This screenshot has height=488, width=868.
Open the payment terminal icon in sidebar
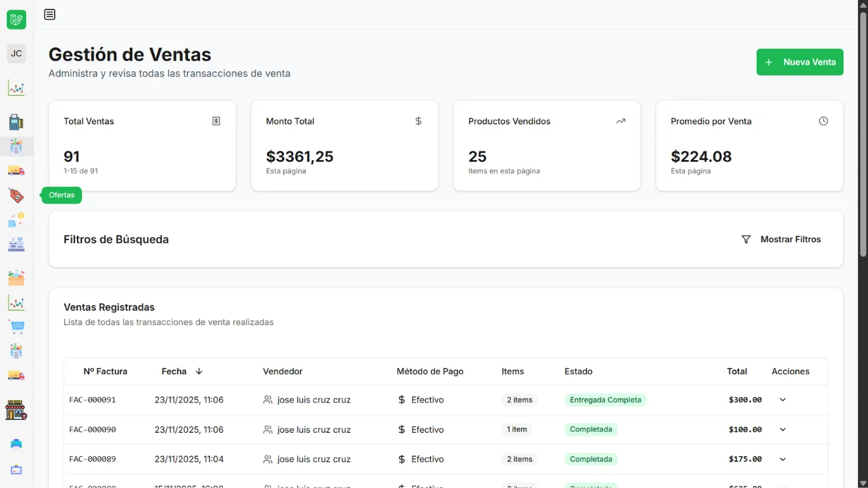coord(17,122)
